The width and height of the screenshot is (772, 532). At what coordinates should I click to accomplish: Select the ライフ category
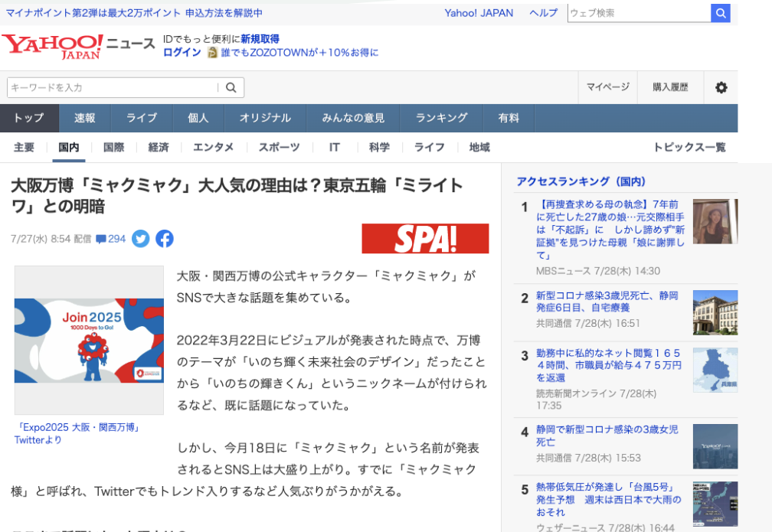tap(430, 147)
